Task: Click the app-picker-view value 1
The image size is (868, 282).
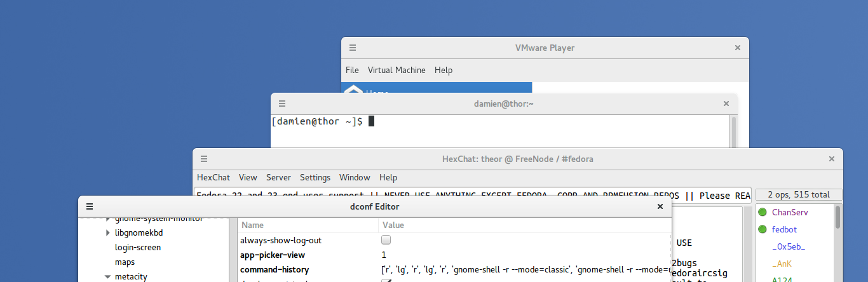Action: [x=384, y=255]
